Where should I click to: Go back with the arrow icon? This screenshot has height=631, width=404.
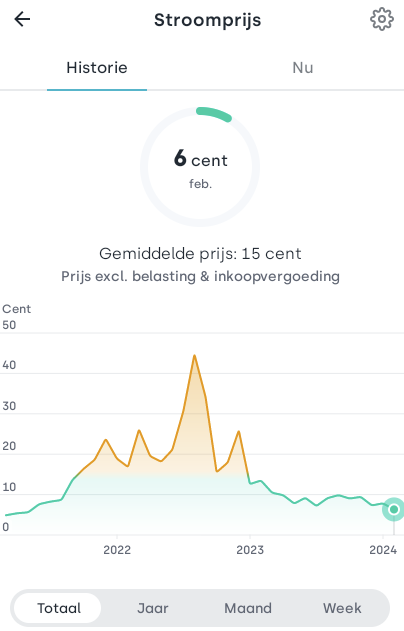click(x=22, y=19)
